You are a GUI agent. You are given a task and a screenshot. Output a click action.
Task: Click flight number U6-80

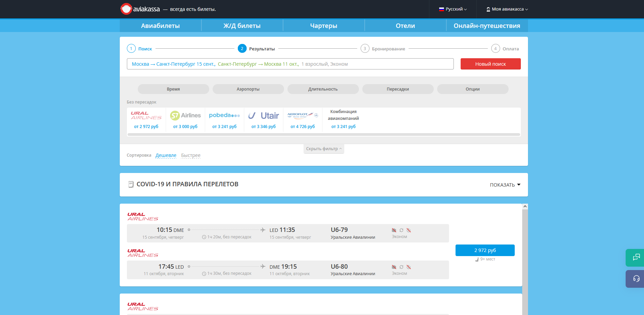pyautogui.click(x=339, y=267)
